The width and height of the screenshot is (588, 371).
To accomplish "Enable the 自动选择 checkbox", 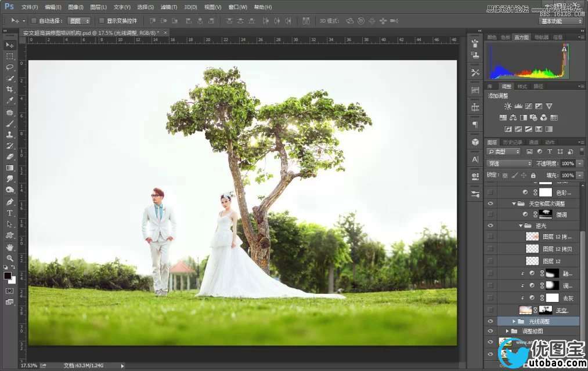I will click(34, 21).
